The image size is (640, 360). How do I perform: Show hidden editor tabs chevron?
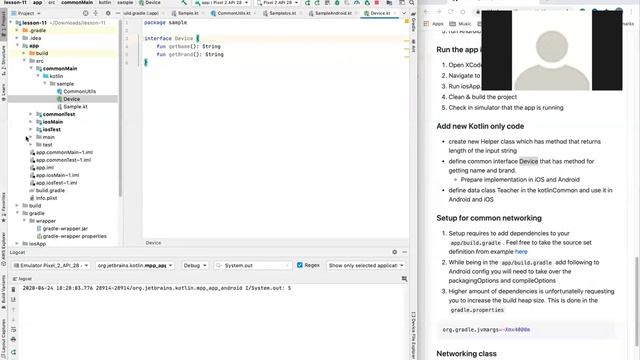click(404, 13)
